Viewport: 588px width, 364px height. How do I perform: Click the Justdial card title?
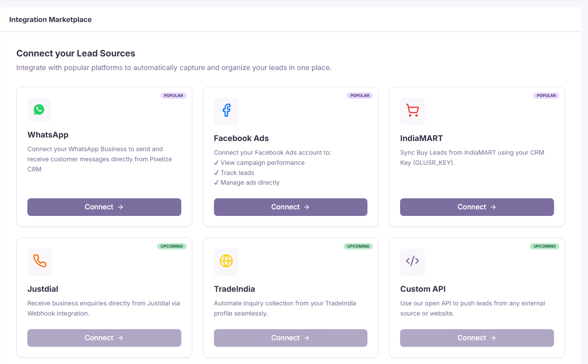[x=43, y=289]
